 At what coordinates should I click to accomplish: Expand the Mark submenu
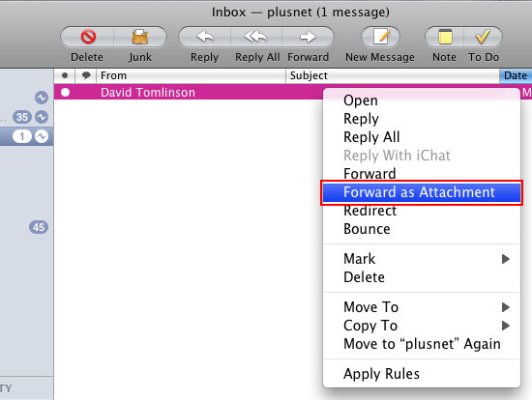click(422, 259)
